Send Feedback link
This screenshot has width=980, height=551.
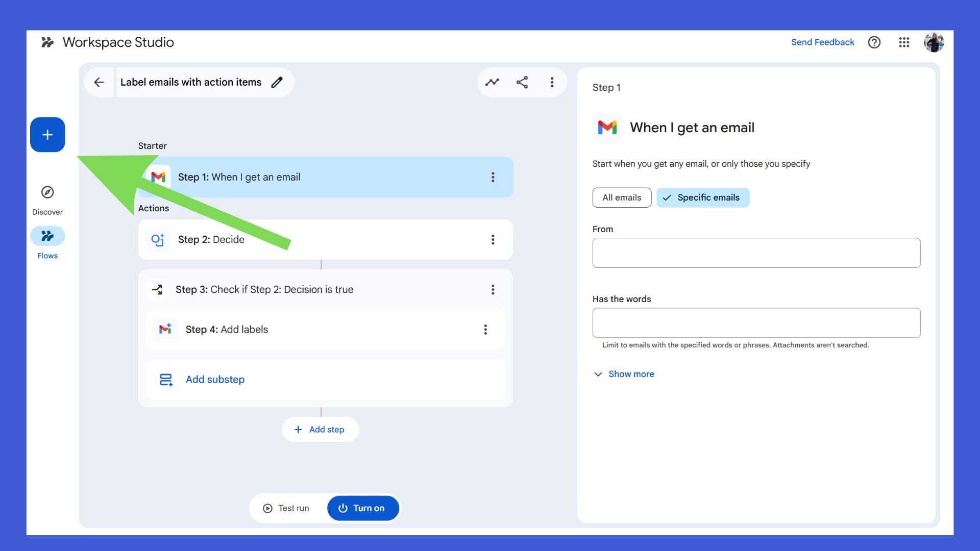(822, 42)
